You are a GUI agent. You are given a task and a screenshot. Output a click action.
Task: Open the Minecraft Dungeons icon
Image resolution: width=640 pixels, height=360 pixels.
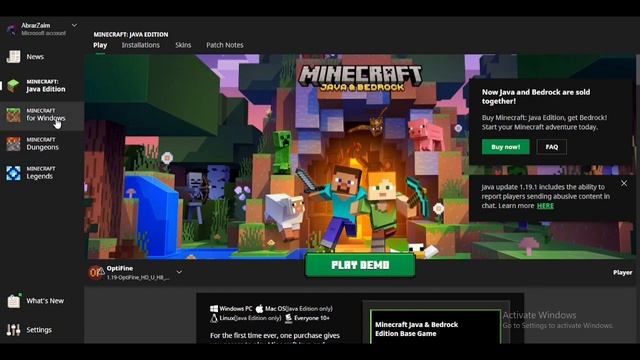point(13,144)
